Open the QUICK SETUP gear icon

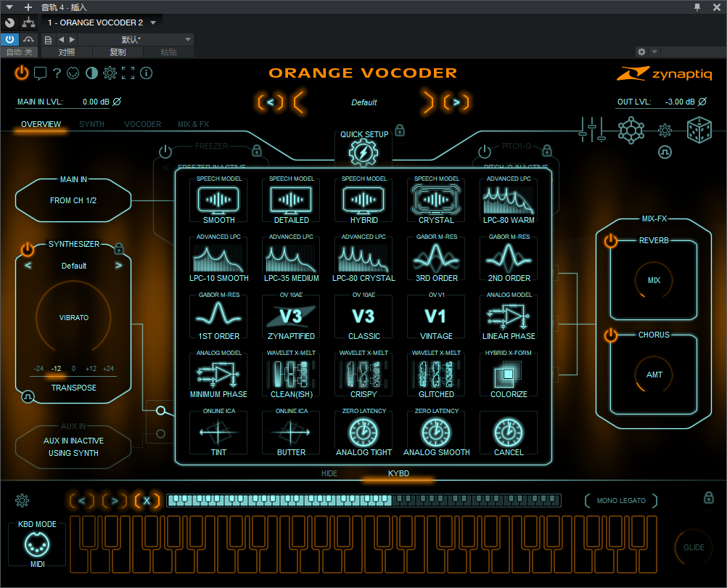pos(363,153)
